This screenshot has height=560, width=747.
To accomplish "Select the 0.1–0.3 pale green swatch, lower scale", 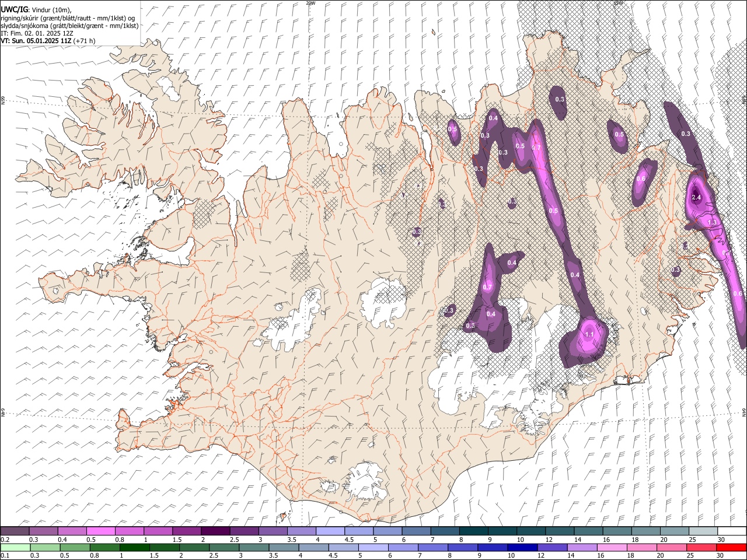I will click(x=15, y=548).
